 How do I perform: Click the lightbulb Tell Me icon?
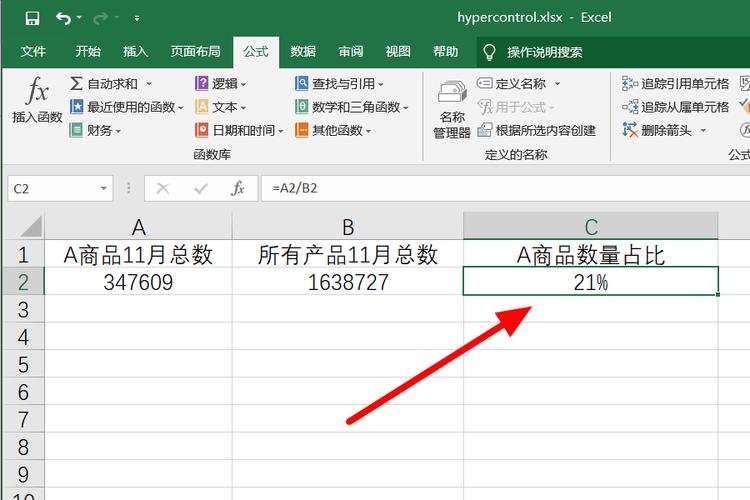489,52
